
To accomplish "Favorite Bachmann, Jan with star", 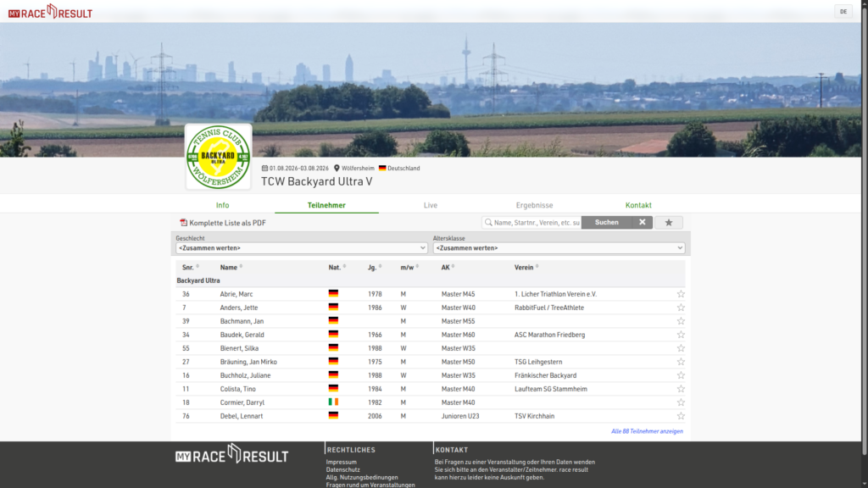I will (x=681, y=321).
